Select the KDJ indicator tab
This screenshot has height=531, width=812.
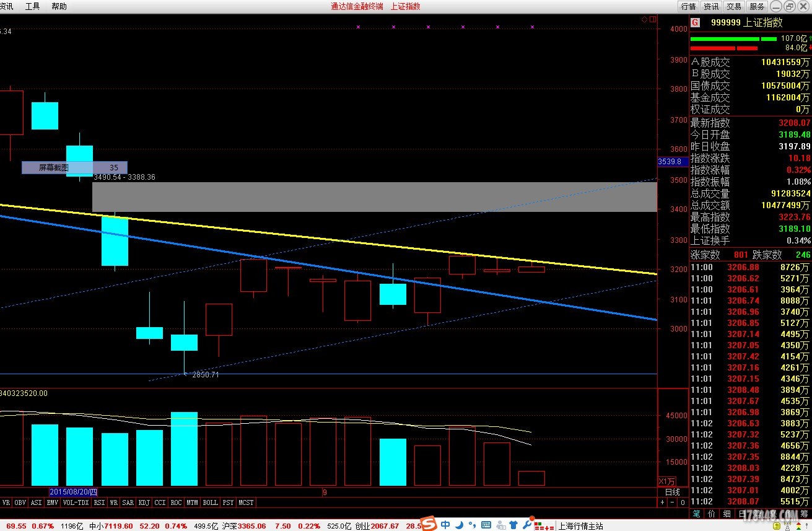pos(144,502)
